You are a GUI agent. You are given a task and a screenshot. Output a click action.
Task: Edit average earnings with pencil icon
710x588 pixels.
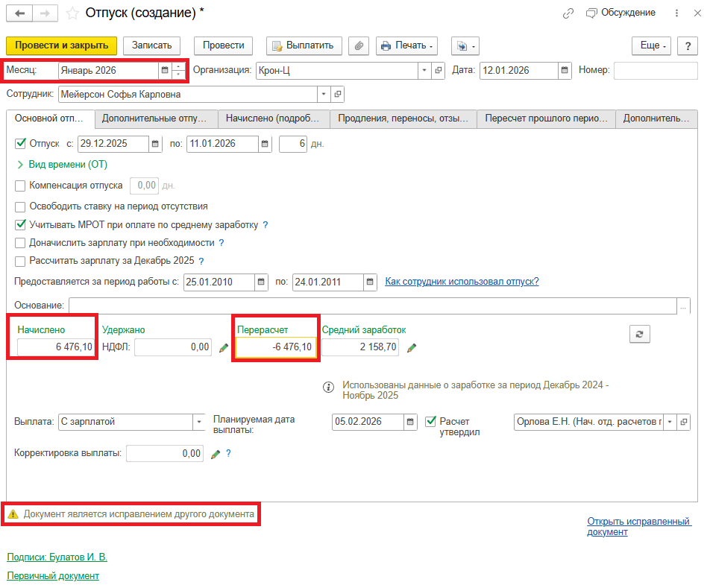tap(412, 347)
